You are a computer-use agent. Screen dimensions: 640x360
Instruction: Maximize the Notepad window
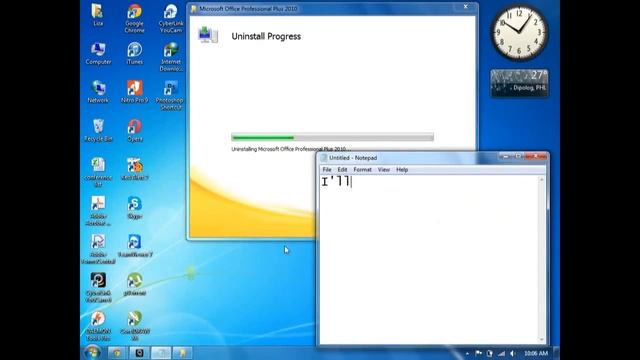518,156
